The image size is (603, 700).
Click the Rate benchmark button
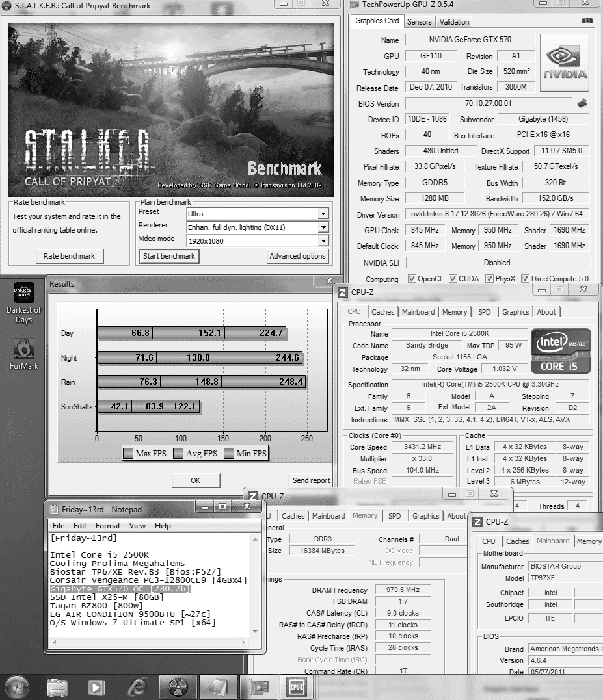pos(69,256)
